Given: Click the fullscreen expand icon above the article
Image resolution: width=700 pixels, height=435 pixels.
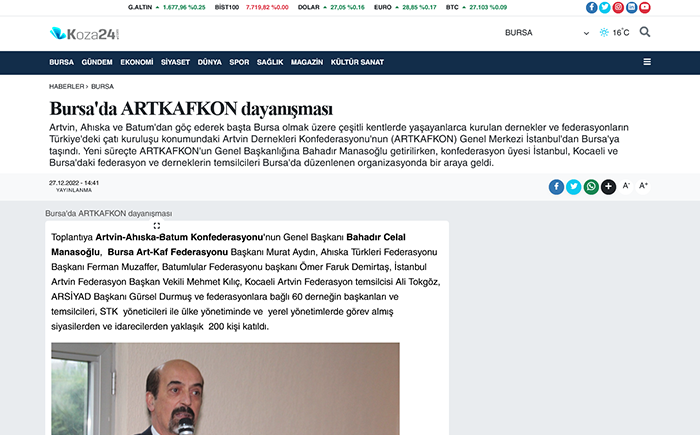Looking at the screenshot, I should [x=157, y=226].
